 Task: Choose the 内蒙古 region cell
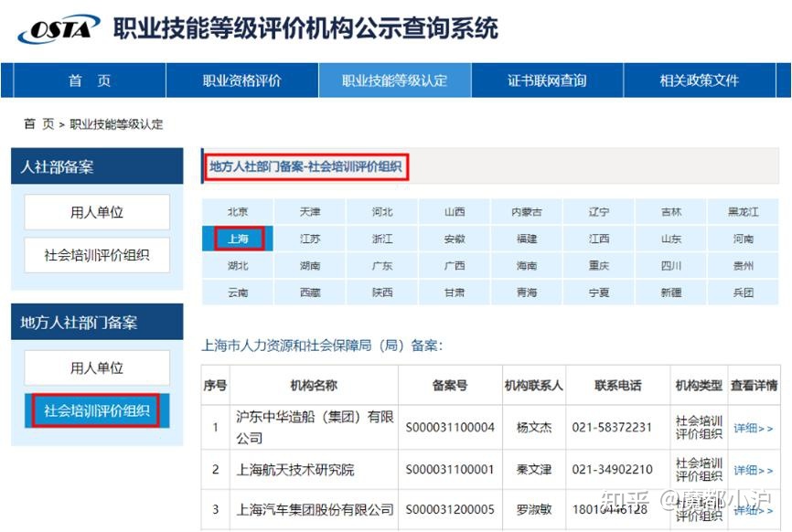[x=527, y=212]
